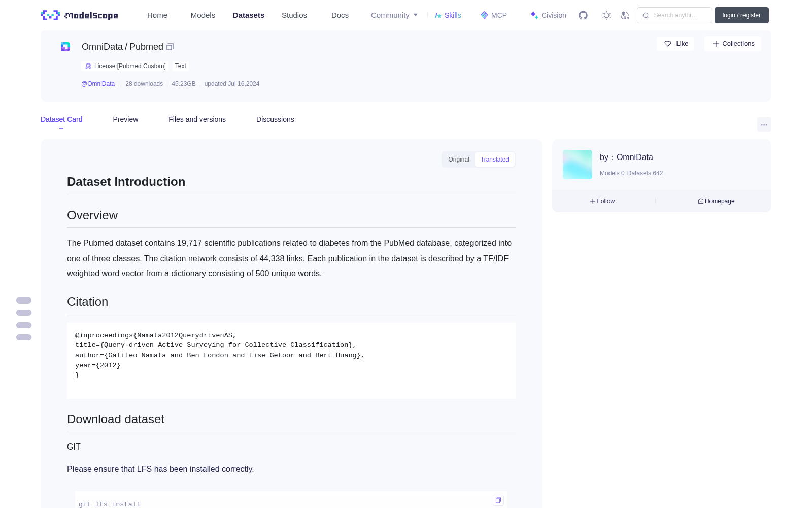
Task: Switch to Files and versions tab
Action: click(x=197, y=119)
